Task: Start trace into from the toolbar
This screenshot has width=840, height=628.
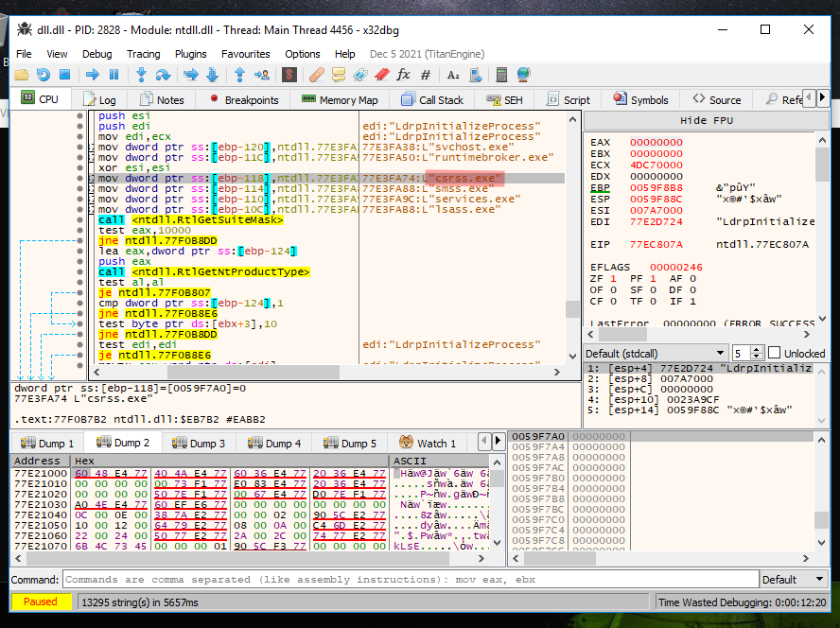Action: coord(191,75)
